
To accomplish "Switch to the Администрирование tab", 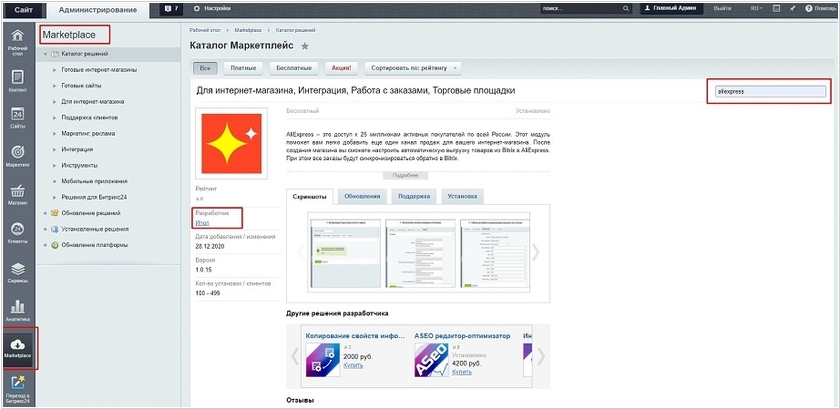I will tap(98, 10).
